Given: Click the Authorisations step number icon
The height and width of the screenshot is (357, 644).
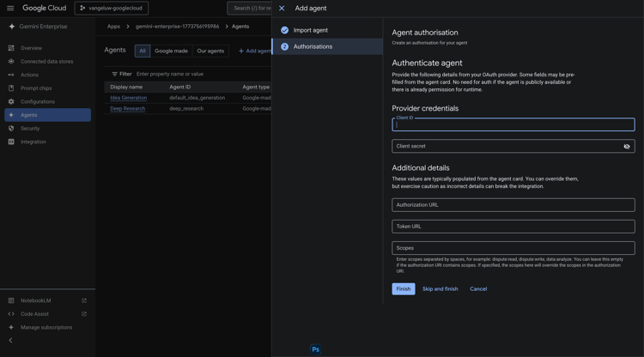Looking at the screenshot, I should (284, 47).
